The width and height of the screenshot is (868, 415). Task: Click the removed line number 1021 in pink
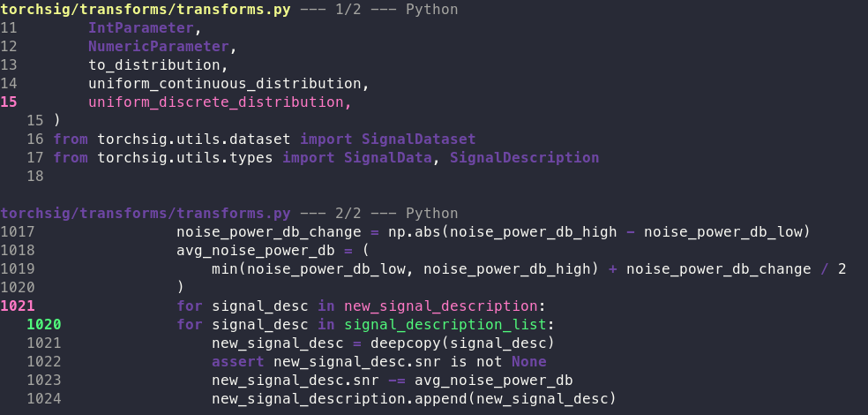click(17, 306)
